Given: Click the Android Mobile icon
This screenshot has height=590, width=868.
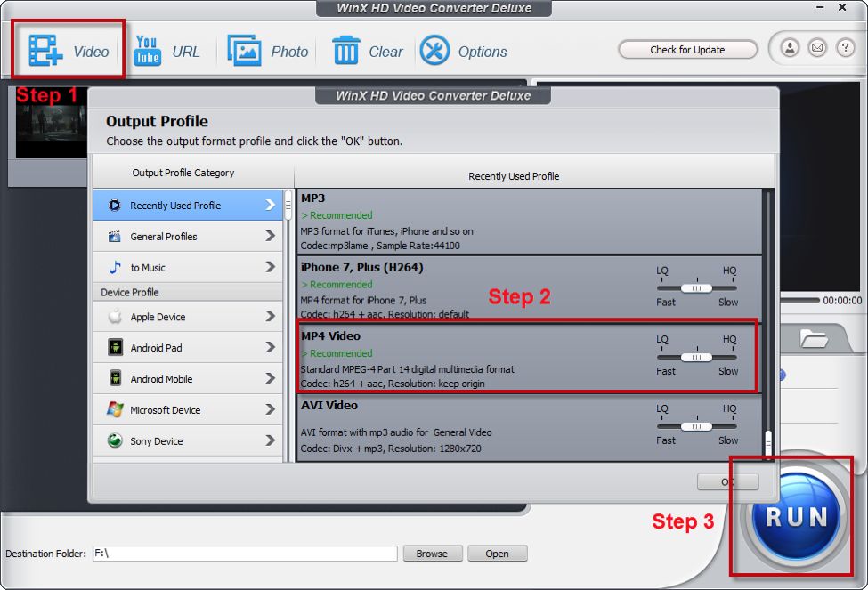Looking at the screenshot, I should (x=115, y=378).
